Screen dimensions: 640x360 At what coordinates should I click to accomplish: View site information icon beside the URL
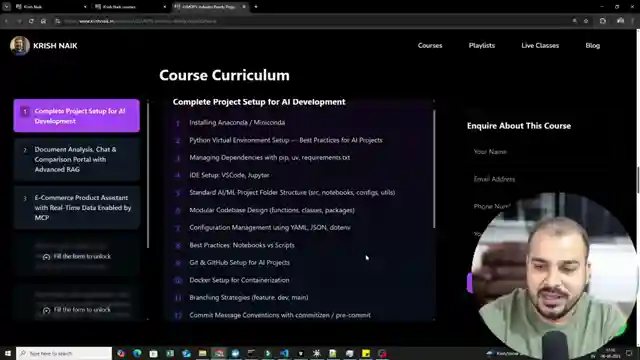click(x=58, y=21)
